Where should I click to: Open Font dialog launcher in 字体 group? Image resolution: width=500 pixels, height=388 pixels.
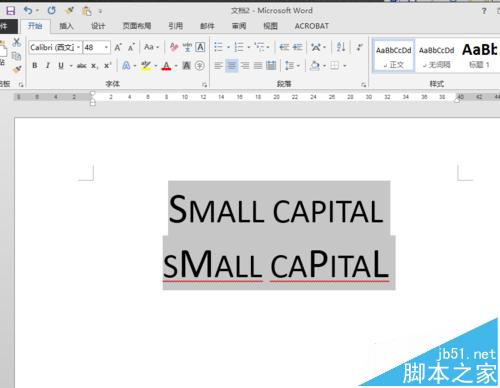[204, 85]
